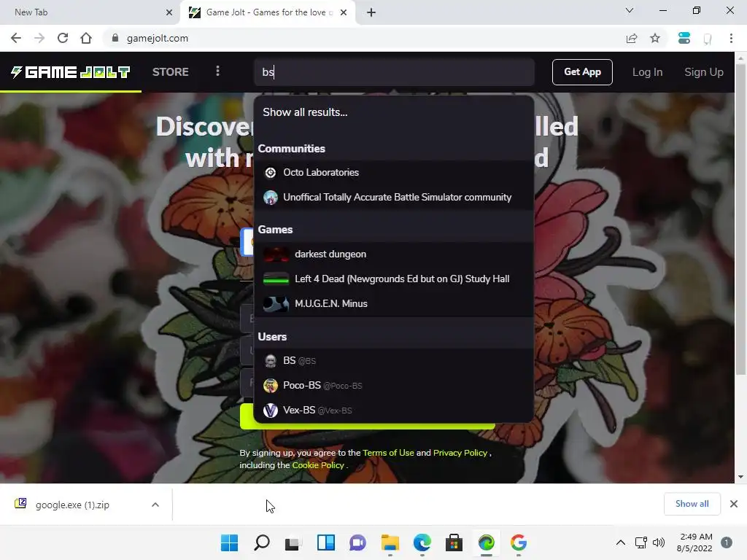This screenshot has height=560, width=747.
Task: Select the darkest dungeon game result
Action: pyautogui.click(x=393, y=254)
